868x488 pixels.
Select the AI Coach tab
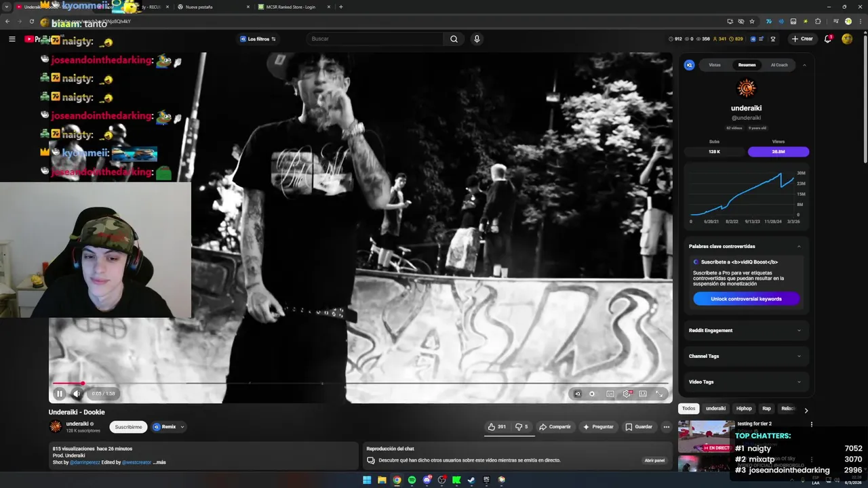click(x=779, y=65)
